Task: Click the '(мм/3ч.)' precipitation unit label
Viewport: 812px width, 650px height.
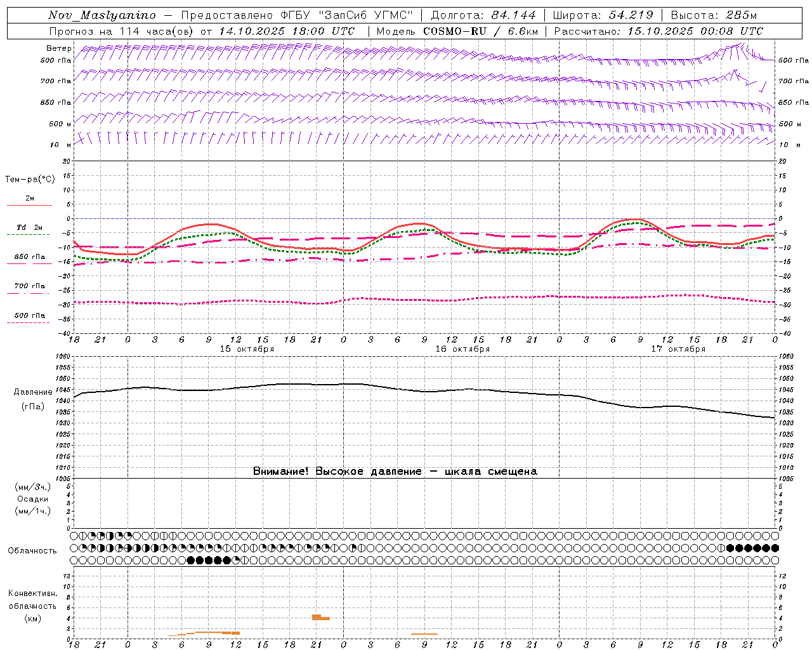Action: [x=33, y=487]
